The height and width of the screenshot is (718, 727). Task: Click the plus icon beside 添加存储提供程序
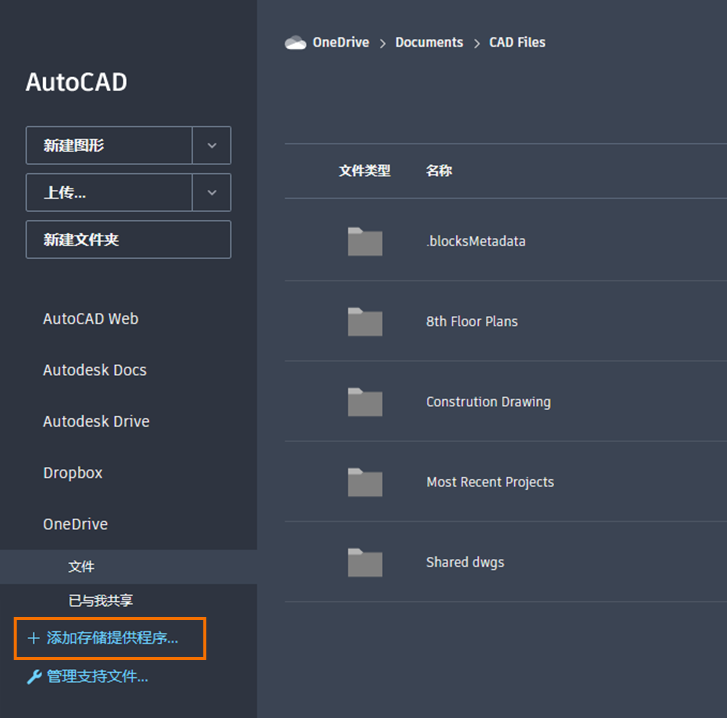(33, 638)
